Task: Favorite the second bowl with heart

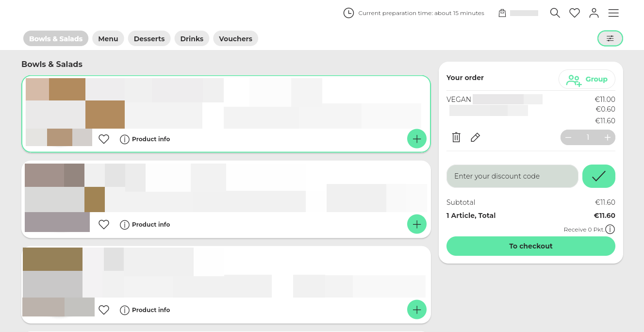Action: pyautogui.click(x=104, y=225)
